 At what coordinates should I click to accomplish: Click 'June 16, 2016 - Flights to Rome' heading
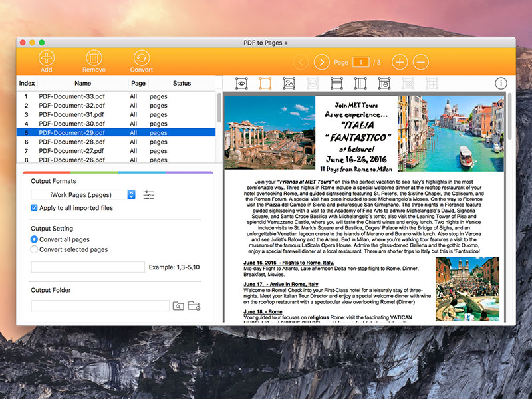(289, 263)
